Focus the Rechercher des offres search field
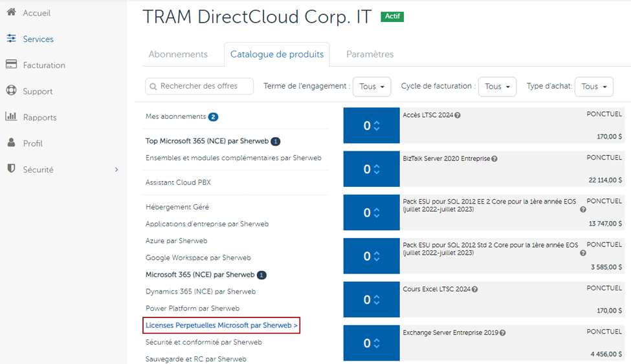631x364 pixels. [x=199, y=86]
